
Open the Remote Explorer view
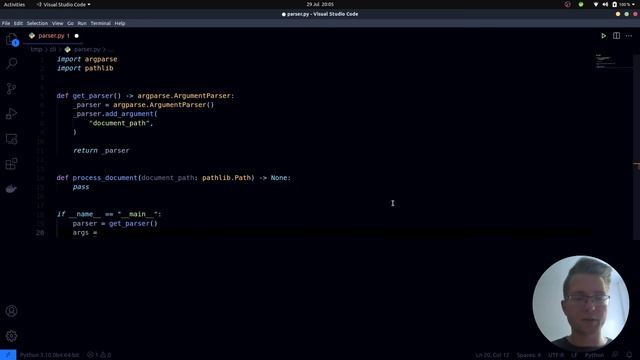[11, 139]
